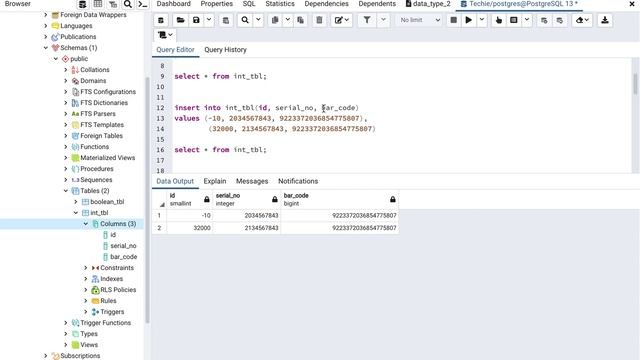Click the Search Objects magnifier in Browser header
Image resolution: width=640 pixels, height=360 pixels.
(128, 4)
